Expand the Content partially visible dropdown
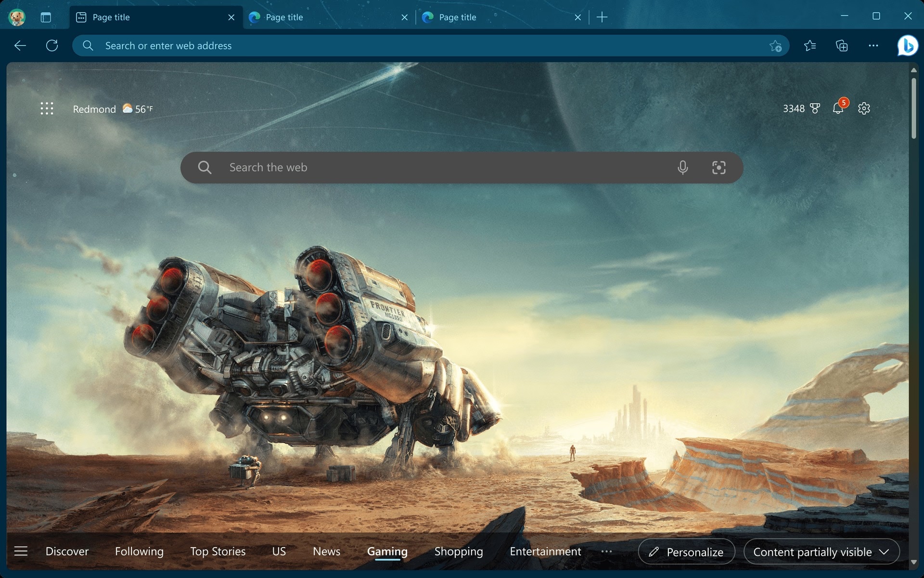924x578 pixels. [821, 552]
